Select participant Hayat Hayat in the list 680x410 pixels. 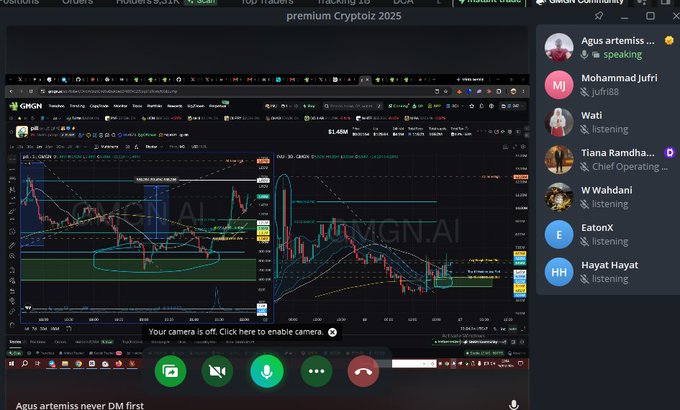click(608, 272)
